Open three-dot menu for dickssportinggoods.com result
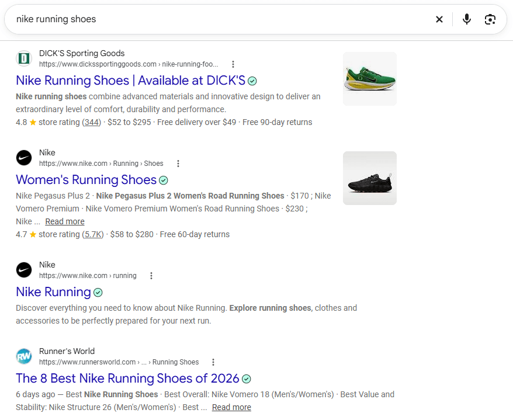Screen dimensions: 513x420 tap(233, 64)
